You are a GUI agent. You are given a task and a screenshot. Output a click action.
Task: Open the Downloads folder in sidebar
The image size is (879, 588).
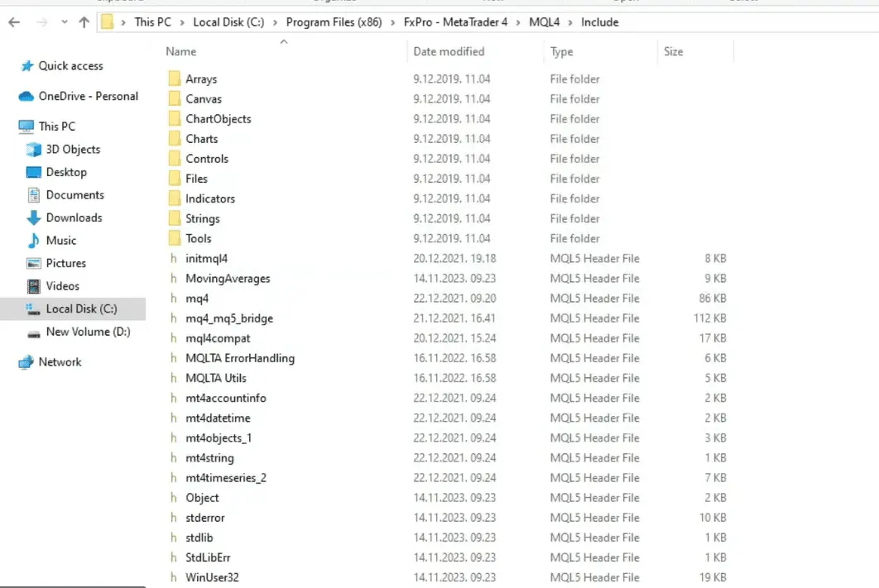tap(74, 218)
